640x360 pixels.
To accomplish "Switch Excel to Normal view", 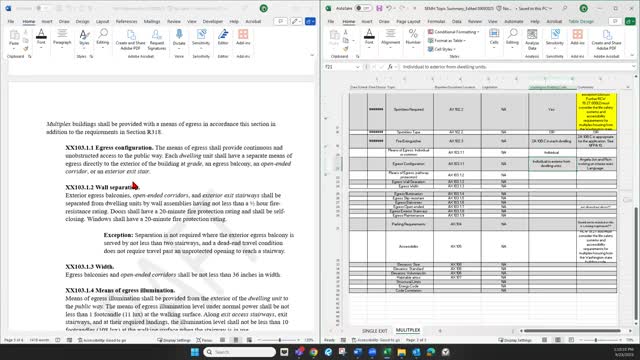I will 544,340.
